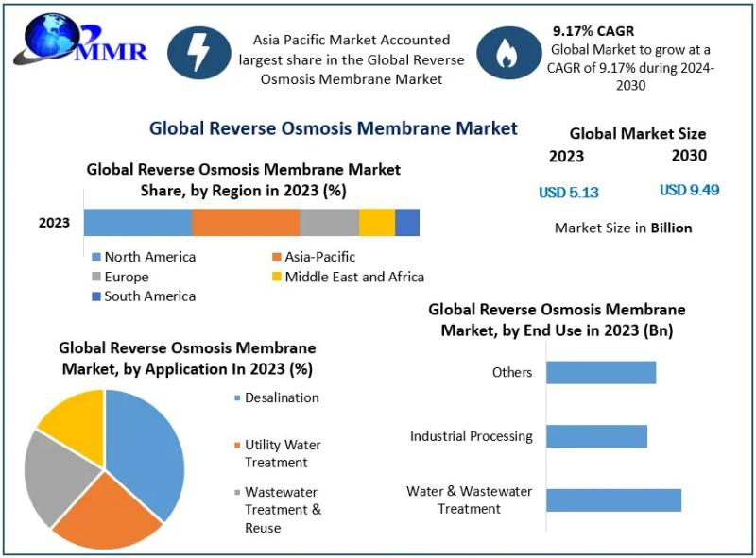Viewport: 756px width, 558px height.
Task: Click the lightning bolt circle icon
Action: pyautogui.click(x=199, y=53)
